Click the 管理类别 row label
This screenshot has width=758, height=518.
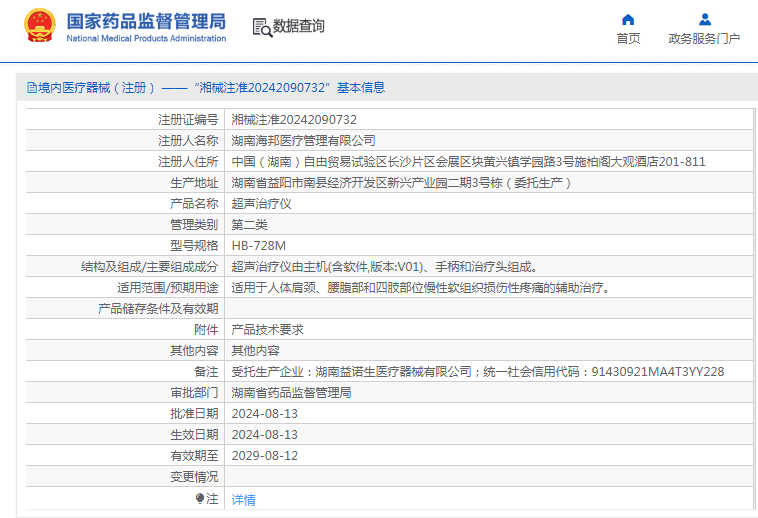[194, 225]
